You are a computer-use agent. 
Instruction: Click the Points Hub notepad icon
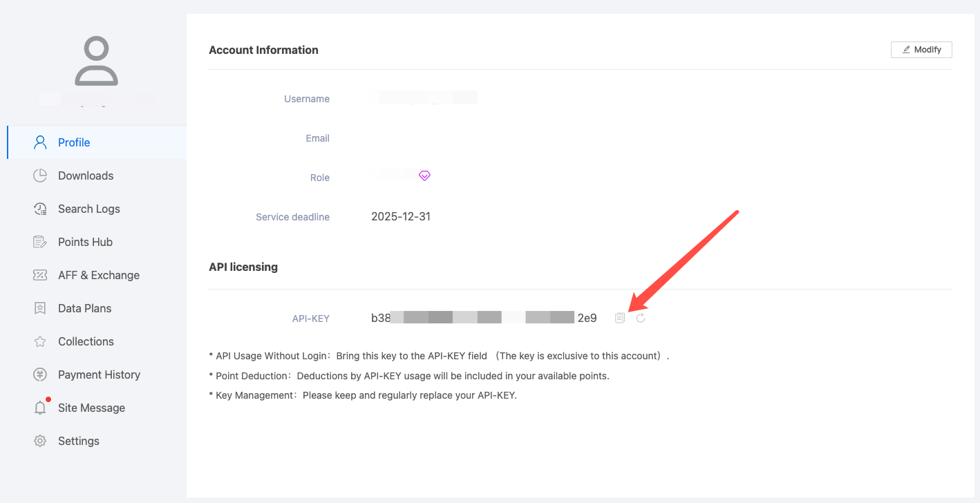coord(40,242)
